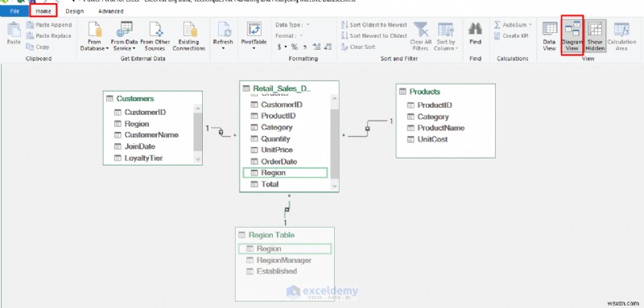The image size is (644, 308).
Task: Click the Copy button in Clipboard
Action: (38, 47)
